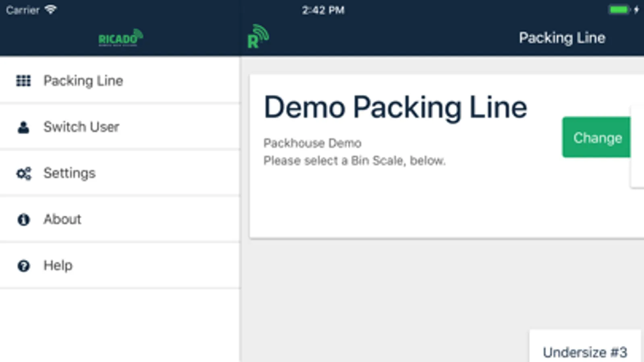Tap the 2:42 PM clock
The height and width of the screenshot is (362, 644).
[323, 10]
